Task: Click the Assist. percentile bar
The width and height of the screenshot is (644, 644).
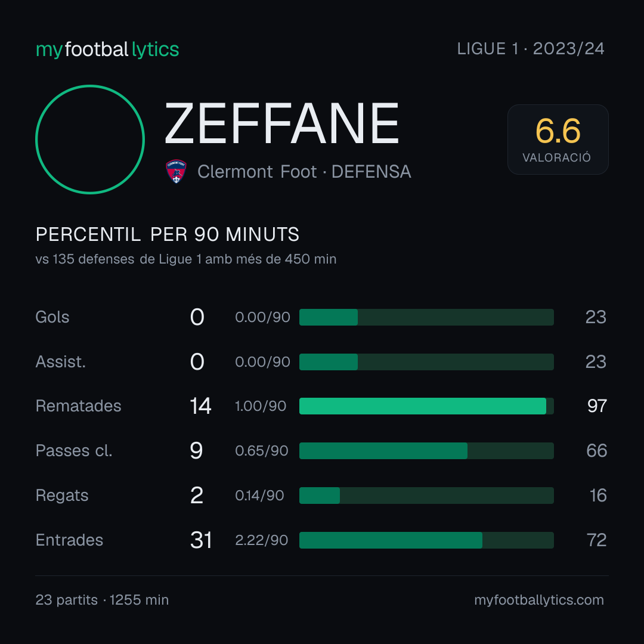Action: (x=426, y=362)
